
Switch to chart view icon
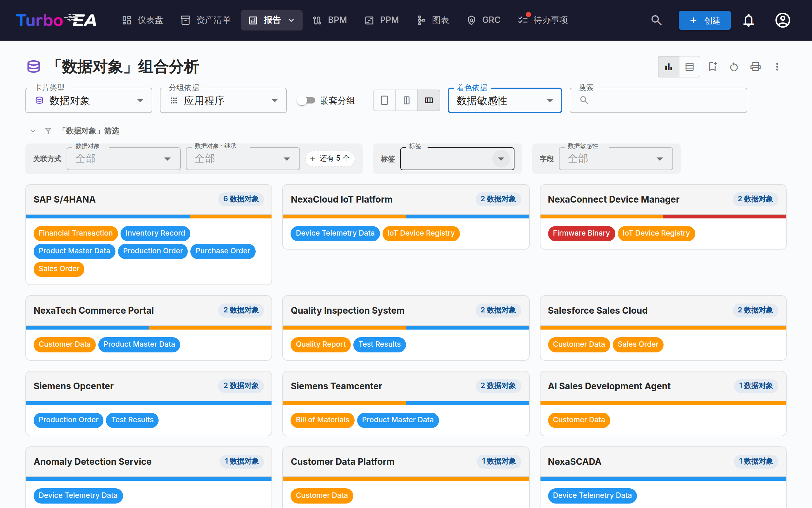click(668, 67)
